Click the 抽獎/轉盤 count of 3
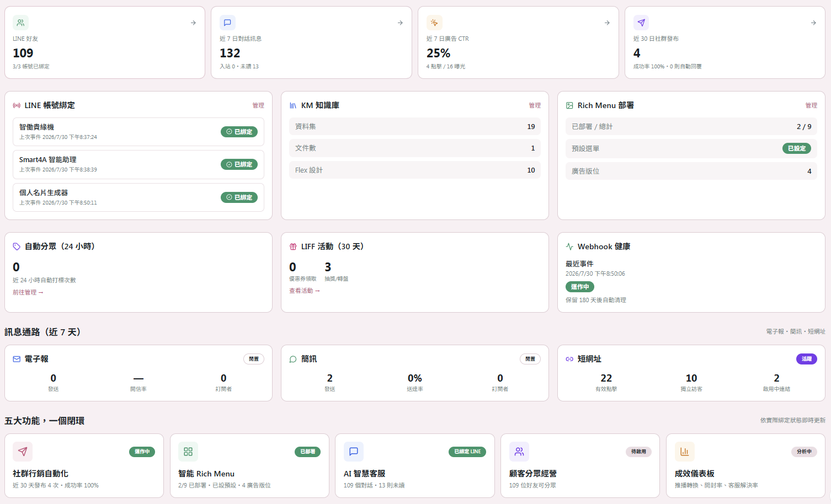This screenshot has width=831, height=504. tap(328, 267)
